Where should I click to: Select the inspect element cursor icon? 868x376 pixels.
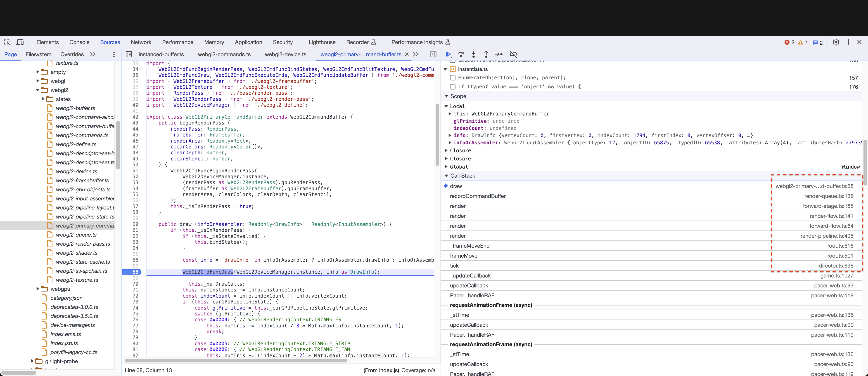[7, 42]
